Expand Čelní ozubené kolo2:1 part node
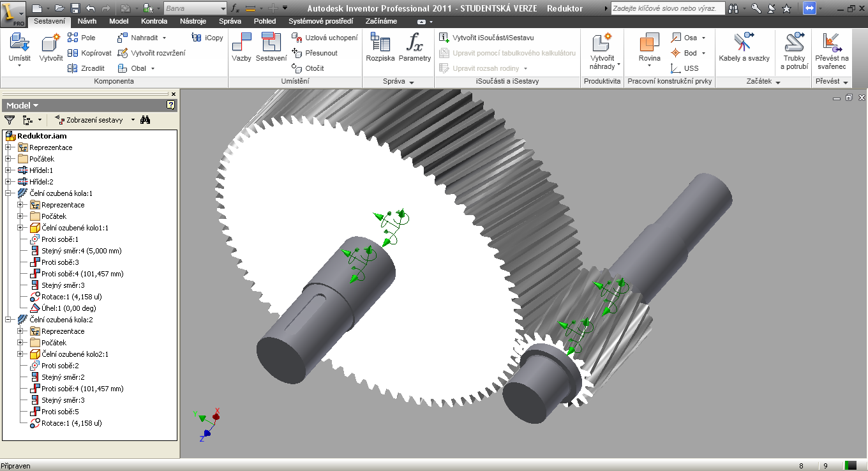 (x=20, y=354)
